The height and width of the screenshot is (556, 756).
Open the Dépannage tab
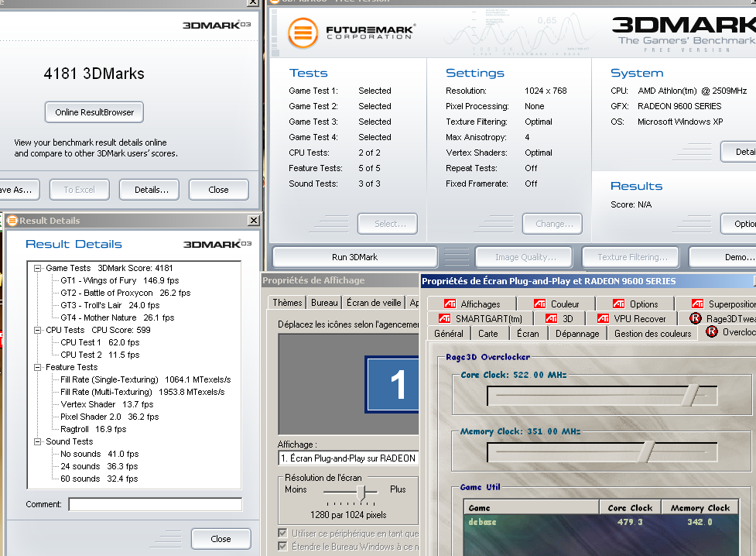click(577, 334)
